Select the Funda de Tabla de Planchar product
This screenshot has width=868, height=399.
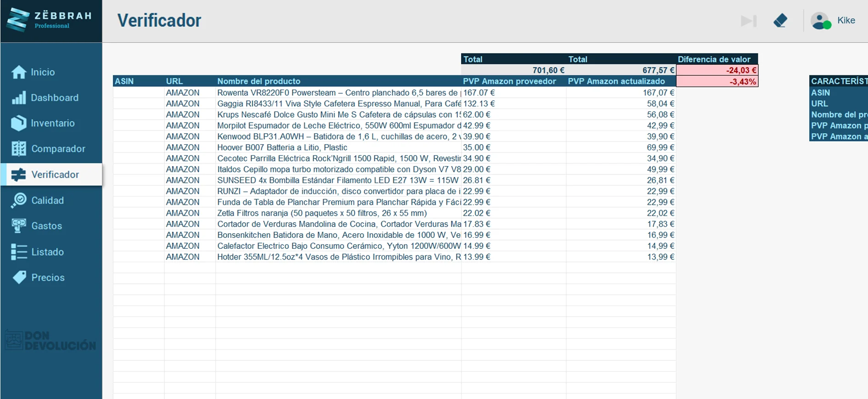(339, 202)
